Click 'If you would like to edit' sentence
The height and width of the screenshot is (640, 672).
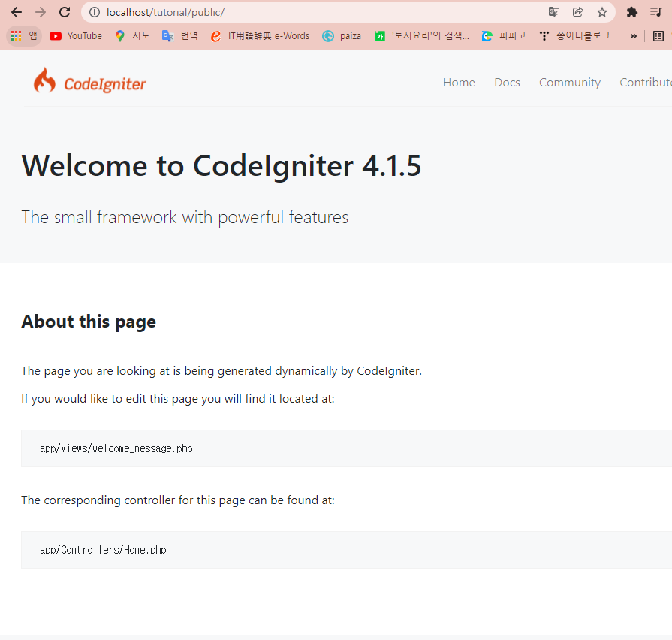pyautogui.click(x=178, y=399)
